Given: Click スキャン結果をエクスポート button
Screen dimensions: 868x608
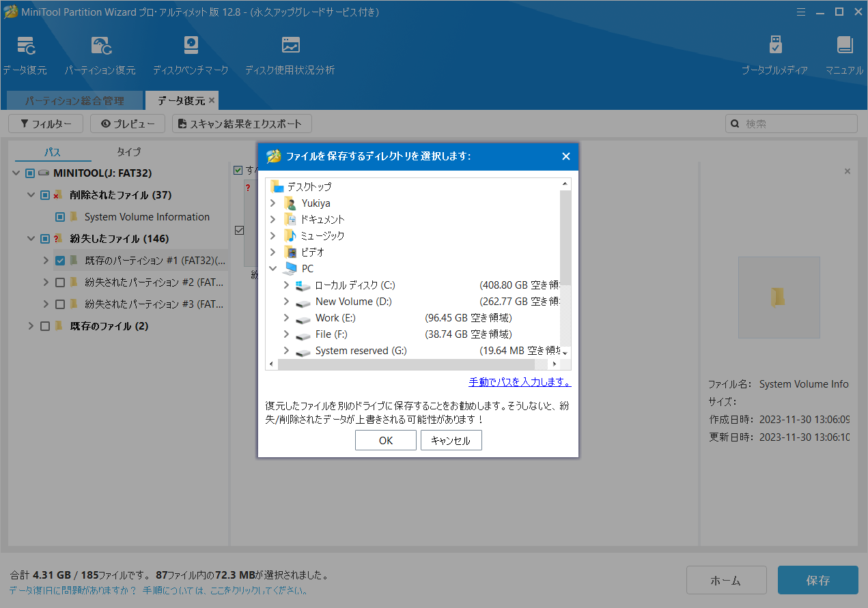Looking at the screenshot, I should [x=242, y=124].
